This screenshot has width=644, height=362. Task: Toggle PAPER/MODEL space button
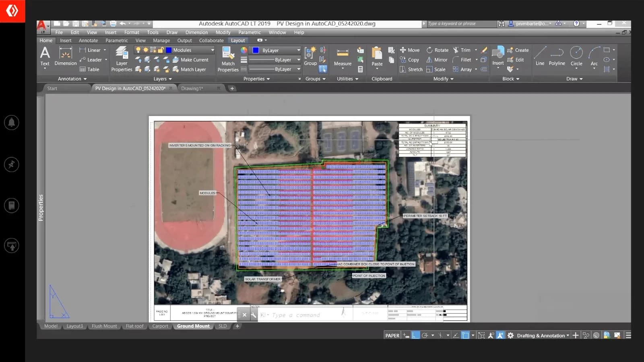click(392, 335)
